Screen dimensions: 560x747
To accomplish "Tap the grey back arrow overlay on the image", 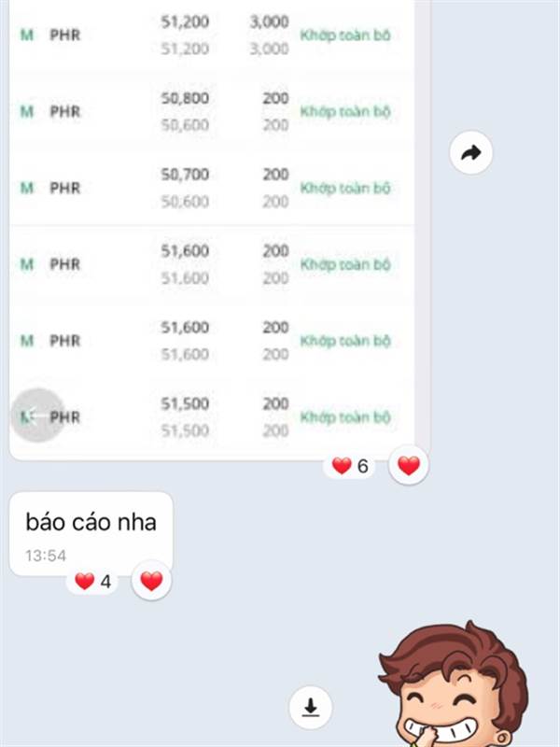I will pyautogui.click(x=37, y=416).
